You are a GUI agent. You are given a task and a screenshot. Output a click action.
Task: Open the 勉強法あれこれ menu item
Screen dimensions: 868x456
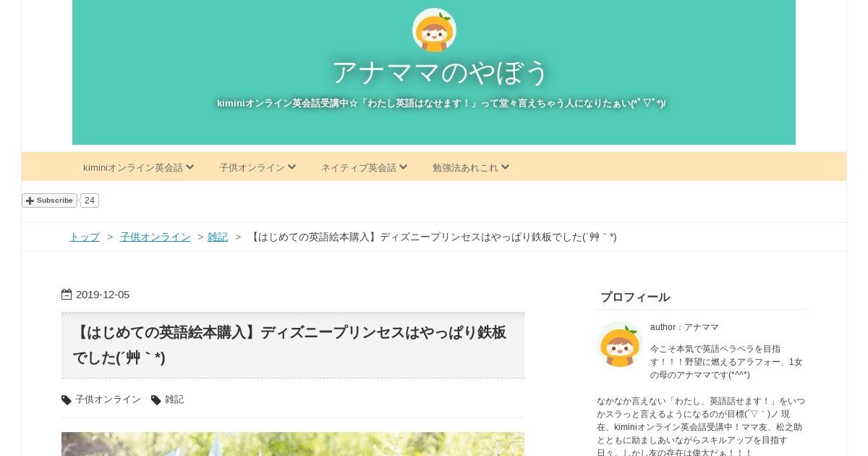point(471,167)
